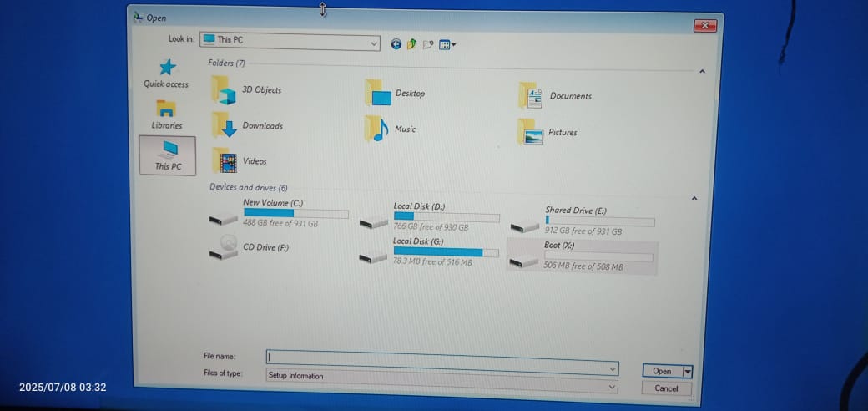This screenshot has width=868, height=411.
Task: Expand the Files of type dropdown
Action: 612,385
